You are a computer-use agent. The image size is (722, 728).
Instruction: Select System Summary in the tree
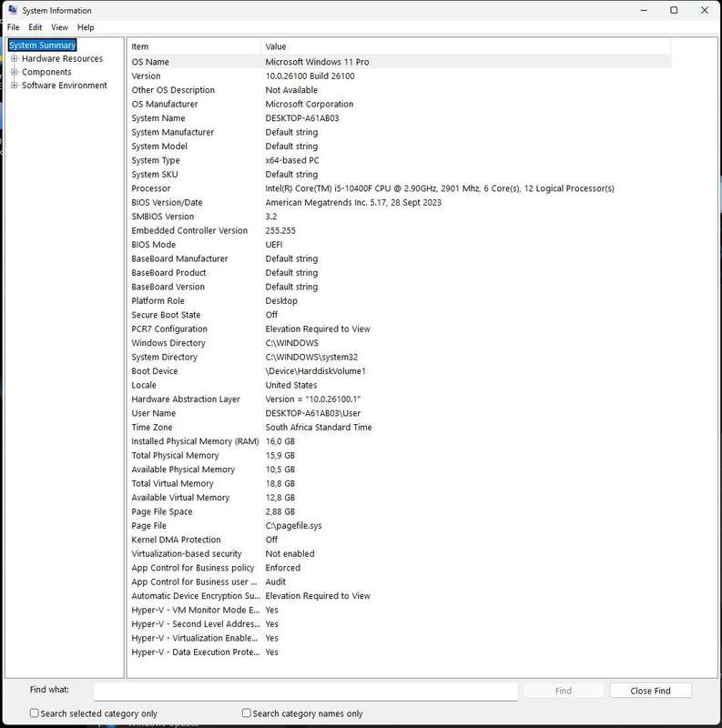click(x=42, y=45)
